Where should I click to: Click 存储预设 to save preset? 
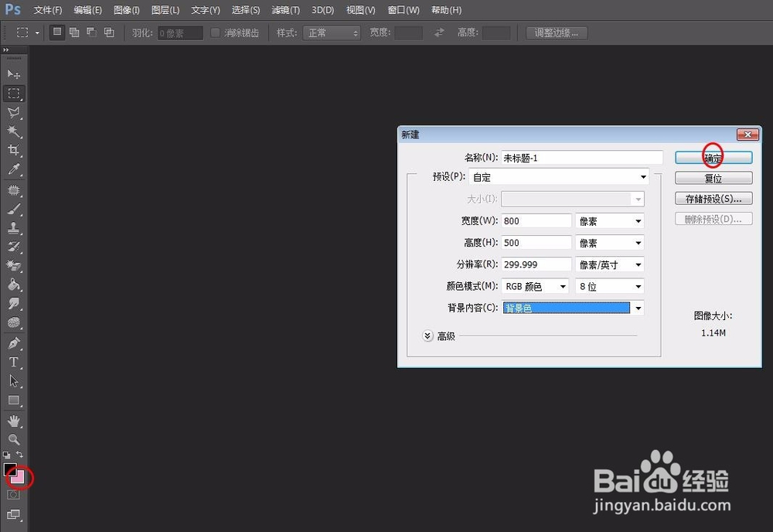click(713, 198)
